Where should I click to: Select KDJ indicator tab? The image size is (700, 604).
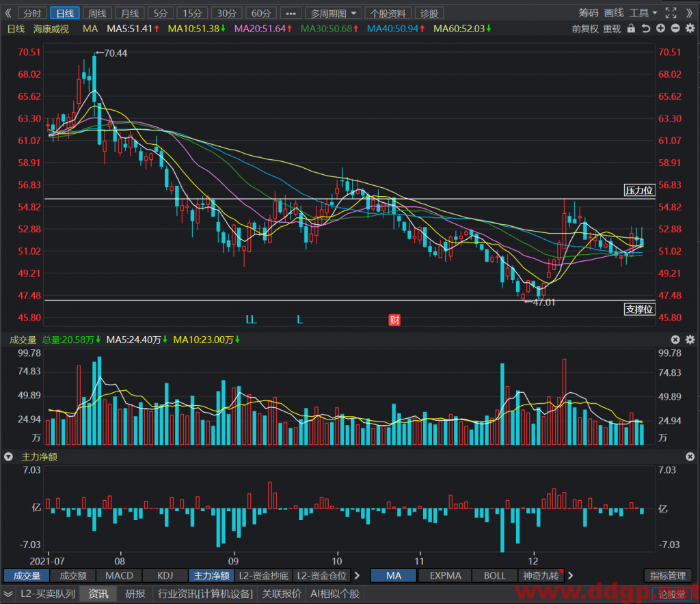click(165, 576)
